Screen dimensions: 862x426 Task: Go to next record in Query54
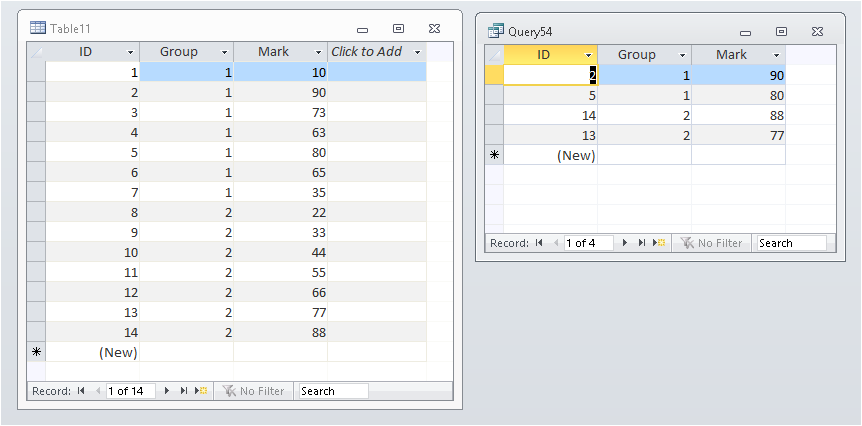point(625,243)
